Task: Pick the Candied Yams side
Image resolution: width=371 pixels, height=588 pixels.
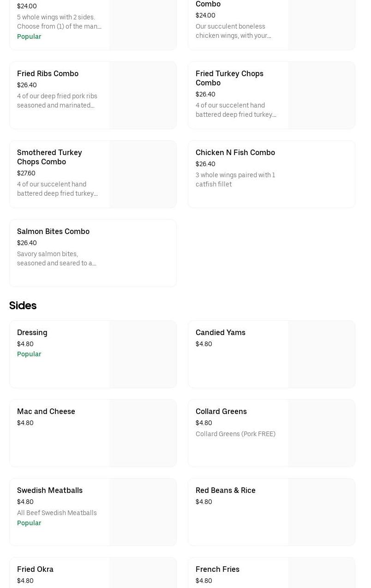Action: (x=220, y=333)
